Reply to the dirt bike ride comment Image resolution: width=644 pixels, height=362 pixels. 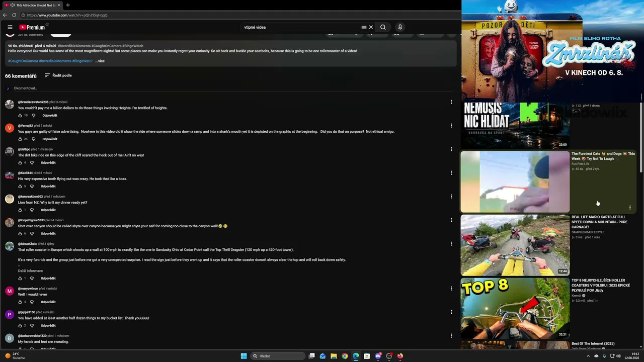[x=48, y=162]
